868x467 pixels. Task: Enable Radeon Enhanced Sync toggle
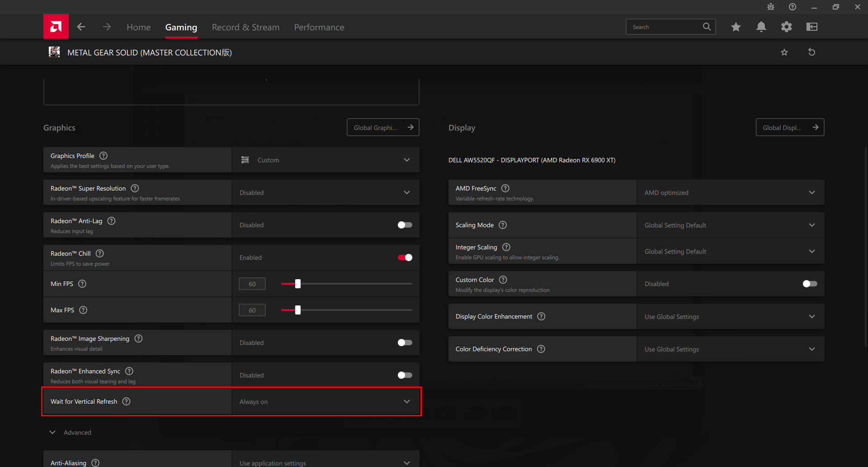coord(405,375)
